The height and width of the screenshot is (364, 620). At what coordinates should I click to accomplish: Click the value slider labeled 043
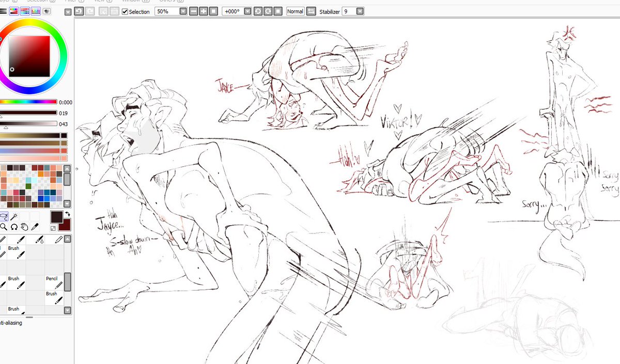coord(28,123)
